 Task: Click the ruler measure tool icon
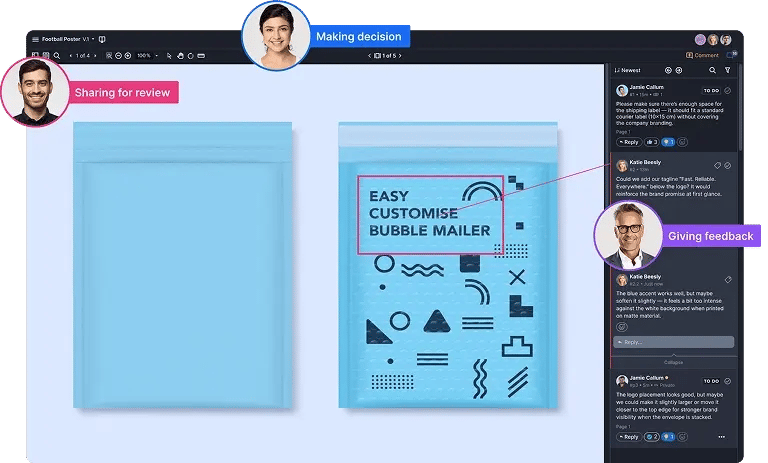pos(201,56)
